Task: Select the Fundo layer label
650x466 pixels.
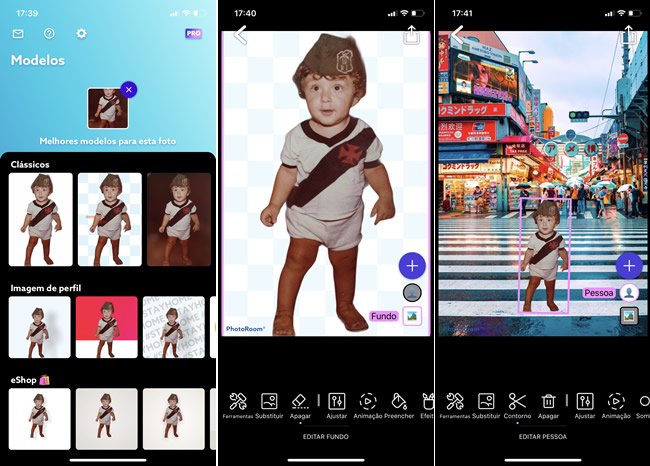Action: (x=384, y=316)
